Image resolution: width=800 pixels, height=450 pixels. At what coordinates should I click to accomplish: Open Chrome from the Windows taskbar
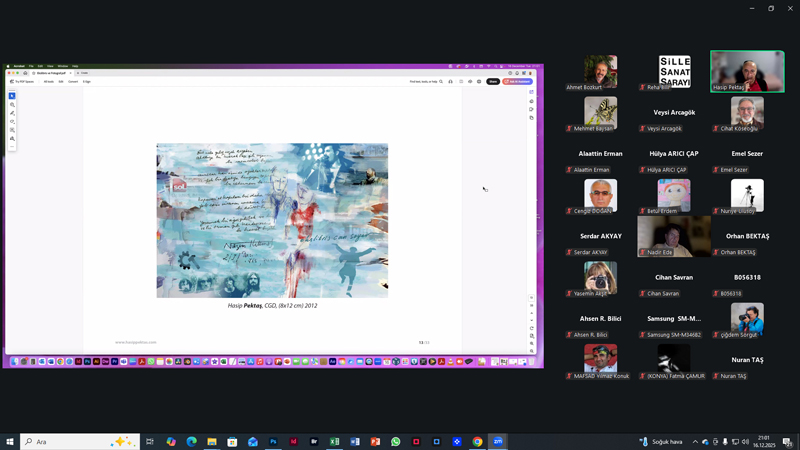click(478, 441)
